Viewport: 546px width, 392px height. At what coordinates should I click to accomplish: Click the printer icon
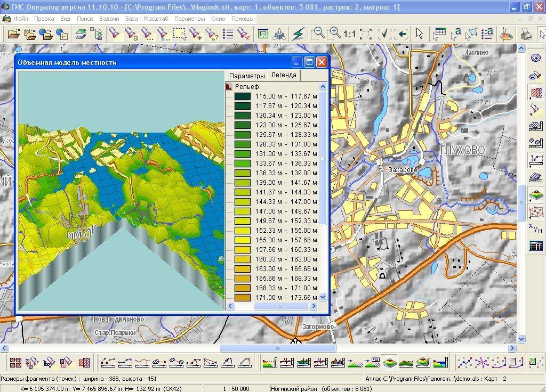(x=526, y=34)
